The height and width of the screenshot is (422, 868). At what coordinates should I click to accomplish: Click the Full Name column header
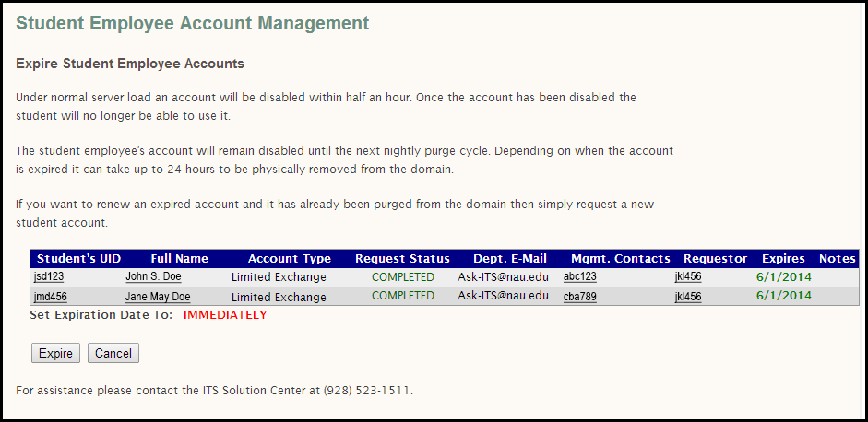click(x=180, y=259)
